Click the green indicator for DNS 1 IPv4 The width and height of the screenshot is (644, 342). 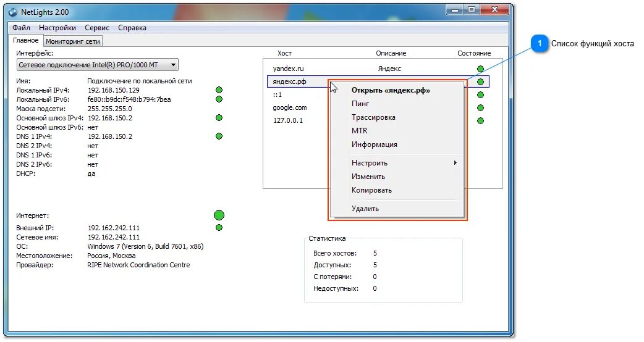click(x=219, y=136)
